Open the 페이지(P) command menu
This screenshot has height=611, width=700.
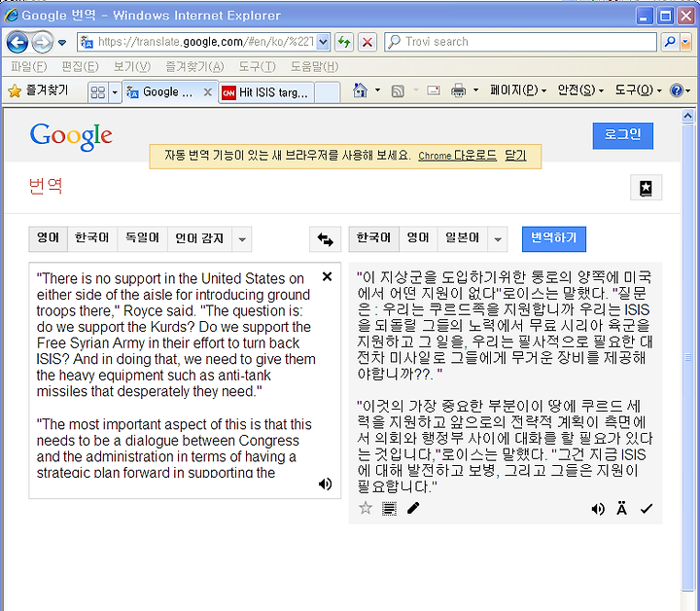click(518, 90)
